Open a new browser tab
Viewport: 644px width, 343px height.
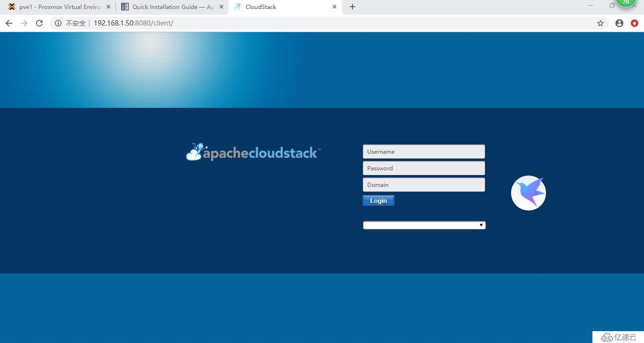click(x=353, y=7)
